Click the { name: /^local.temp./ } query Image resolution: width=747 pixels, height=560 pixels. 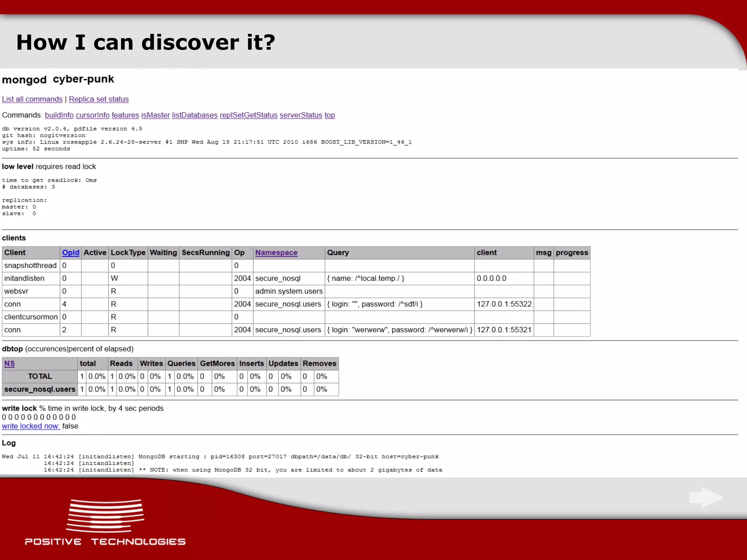click(399, 279)
